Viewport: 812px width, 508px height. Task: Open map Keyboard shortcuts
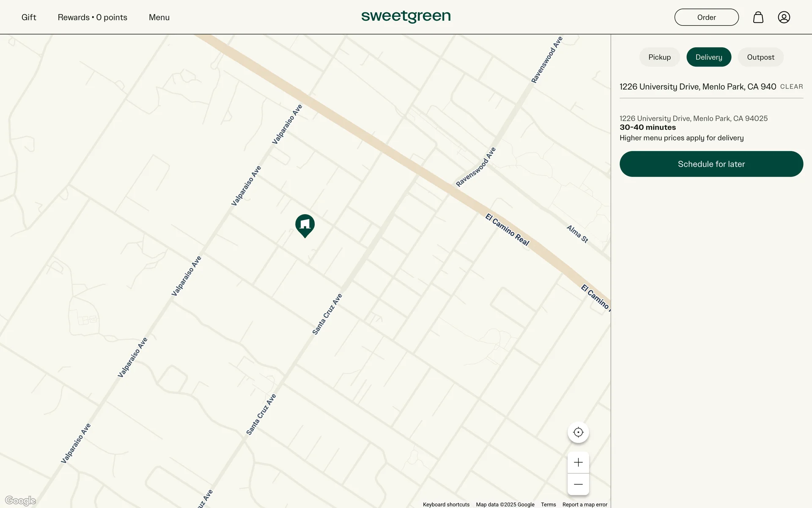446,505
